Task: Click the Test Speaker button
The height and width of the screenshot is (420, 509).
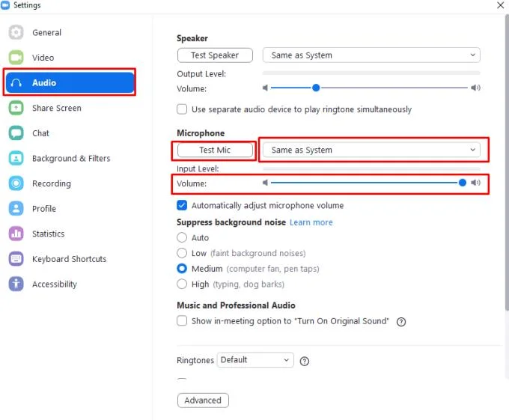Action: point(215,55)
